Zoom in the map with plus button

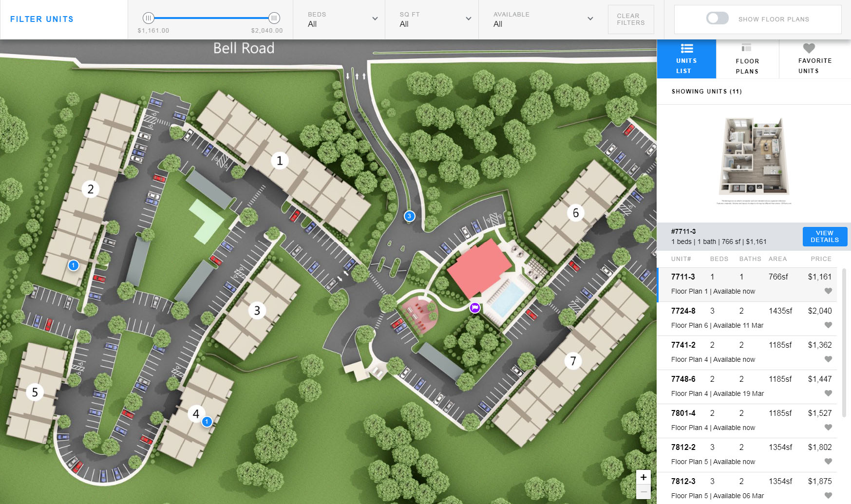(643, 477)
